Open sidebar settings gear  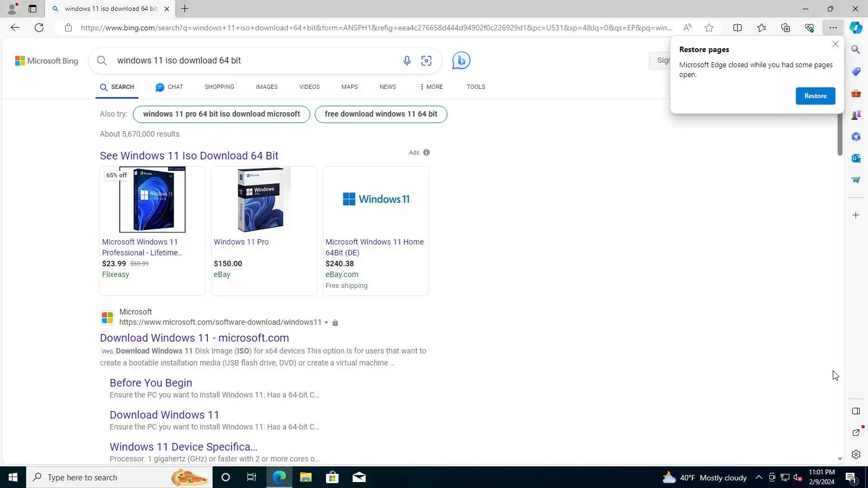pyautogui.click(x=856, y=454)
